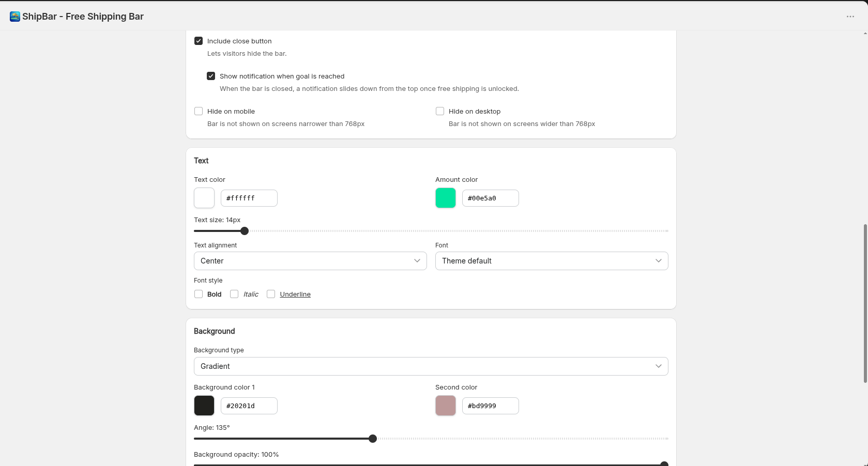Click the 'Font style' label
868x466 pixels.
click(208, 281)
